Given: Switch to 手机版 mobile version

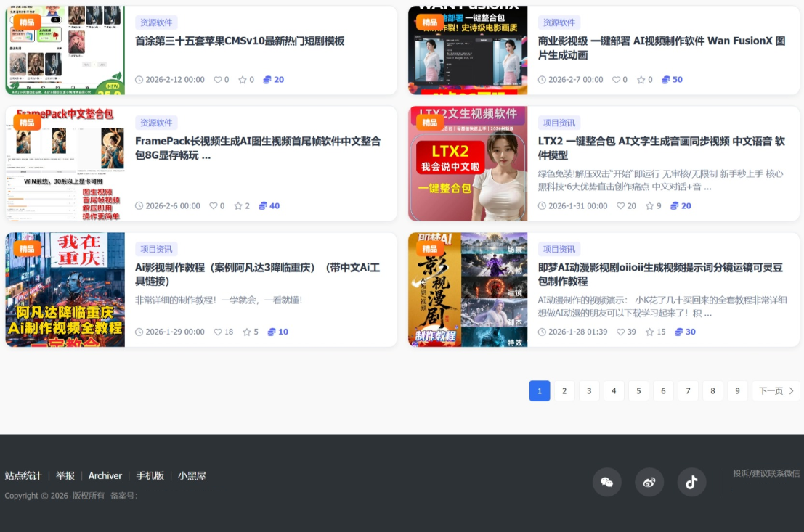Looking at the screenshot, I should (x=150, y=476).
